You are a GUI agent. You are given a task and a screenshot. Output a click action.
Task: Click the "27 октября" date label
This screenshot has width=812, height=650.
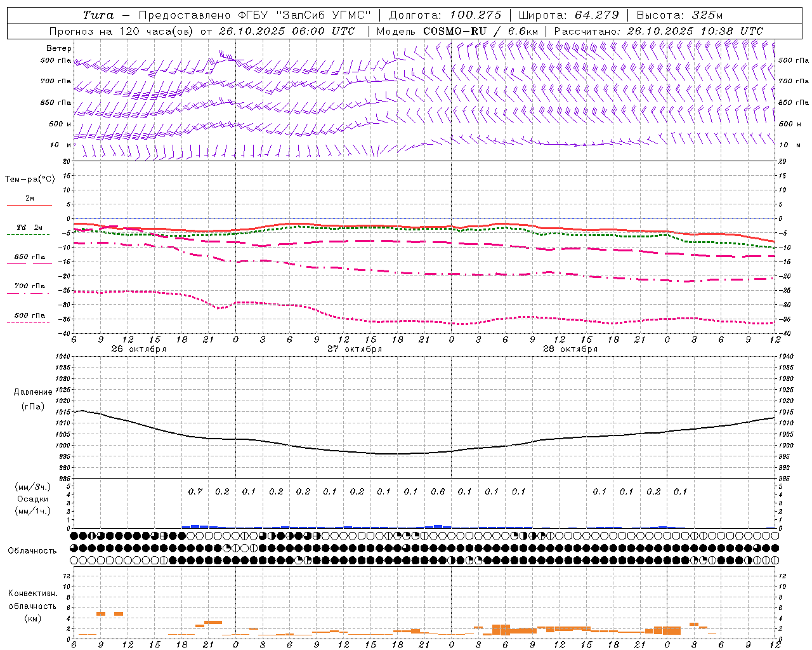click(355, 349)
